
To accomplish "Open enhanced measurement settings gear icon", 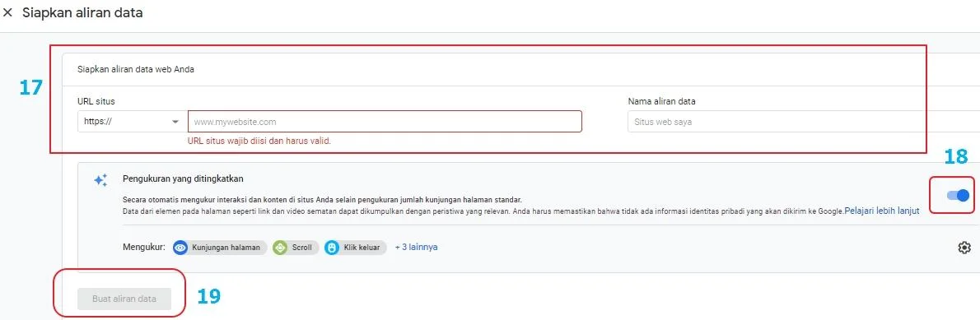I will point(964,248).
